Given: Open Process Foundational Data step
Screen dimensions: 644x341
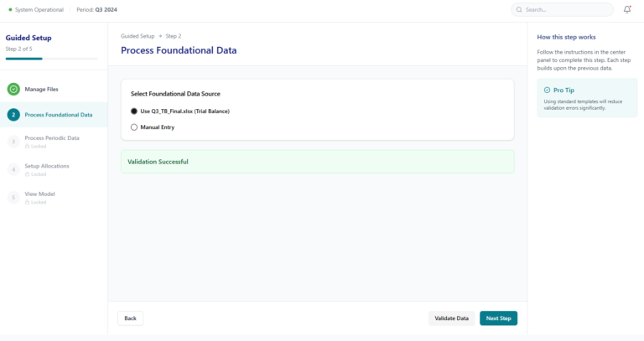Looking at the screenshot, I should [x=59, y=115].
